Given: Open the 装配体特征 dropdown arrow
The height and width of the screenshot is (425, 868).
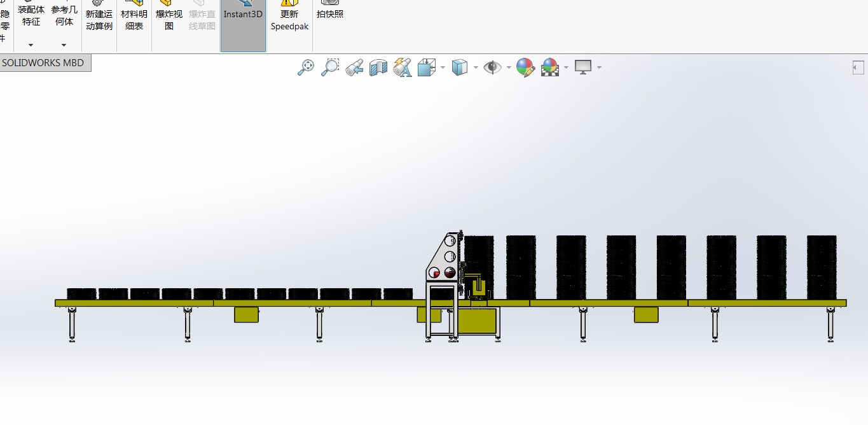Looking at the screenshot, I should tap(31, 45).
